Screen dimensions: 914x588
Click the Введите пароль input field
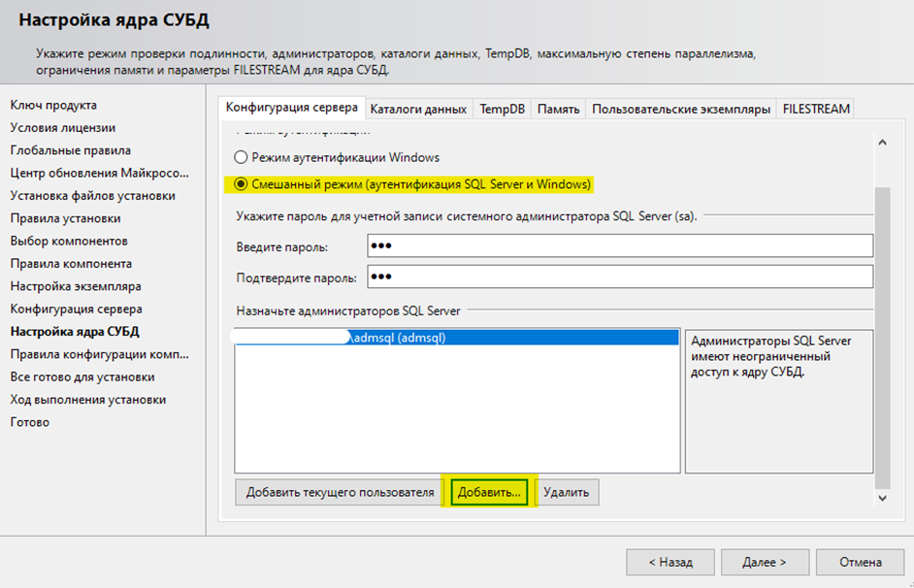click(x=620, y=246)
